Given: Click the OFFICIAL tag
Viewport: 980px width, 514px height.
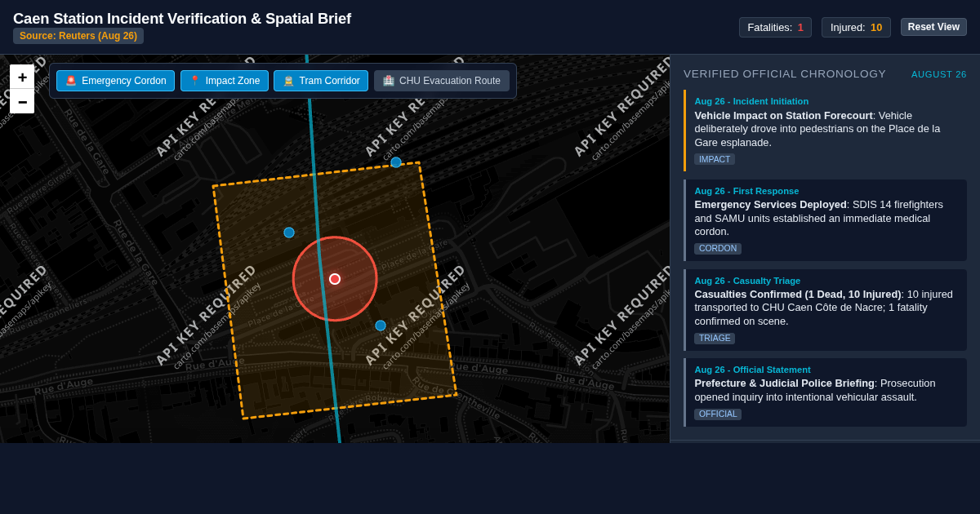Looking at the screenshot, I should [x=718, y=414].
